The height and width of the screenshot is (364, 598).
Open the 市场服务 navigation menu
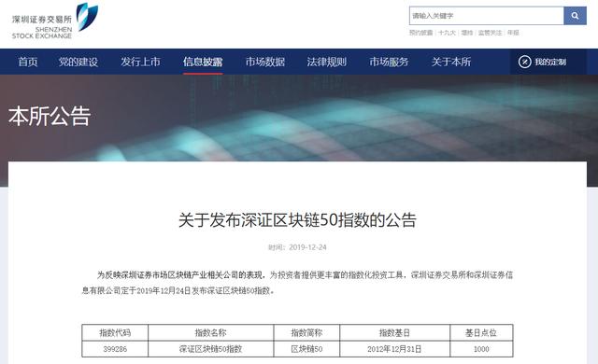click(389, 62)
